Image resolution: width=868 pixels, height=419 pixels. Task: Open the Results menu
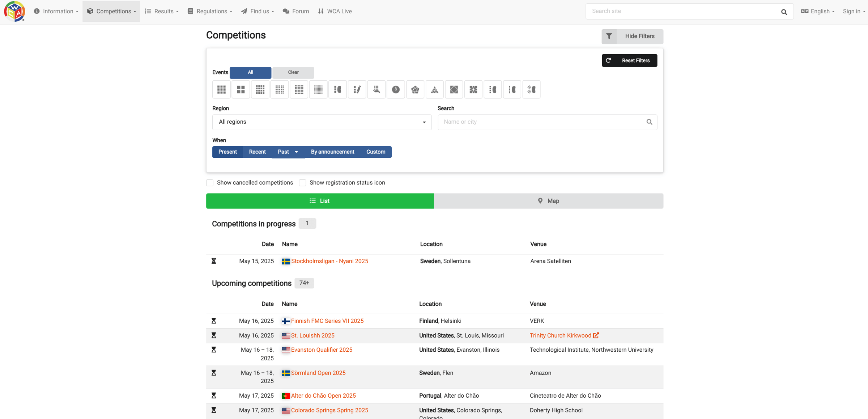tap(162, 11)
